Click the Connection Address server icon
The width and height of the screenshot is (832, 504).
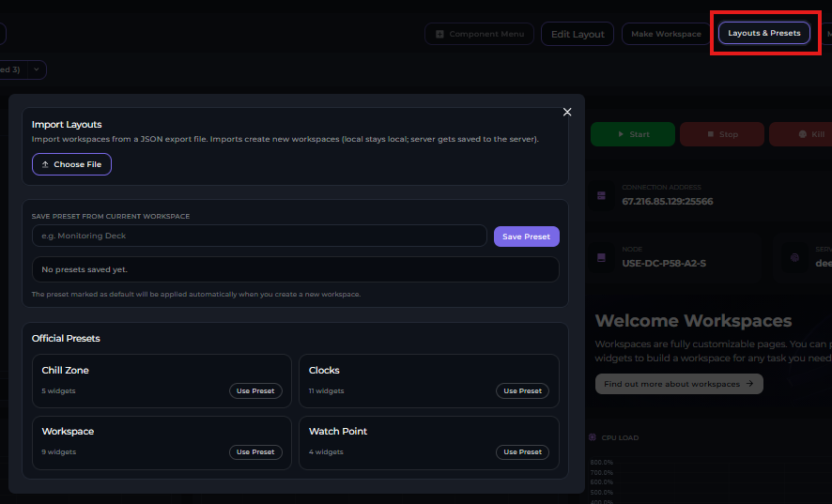point(601,196)
